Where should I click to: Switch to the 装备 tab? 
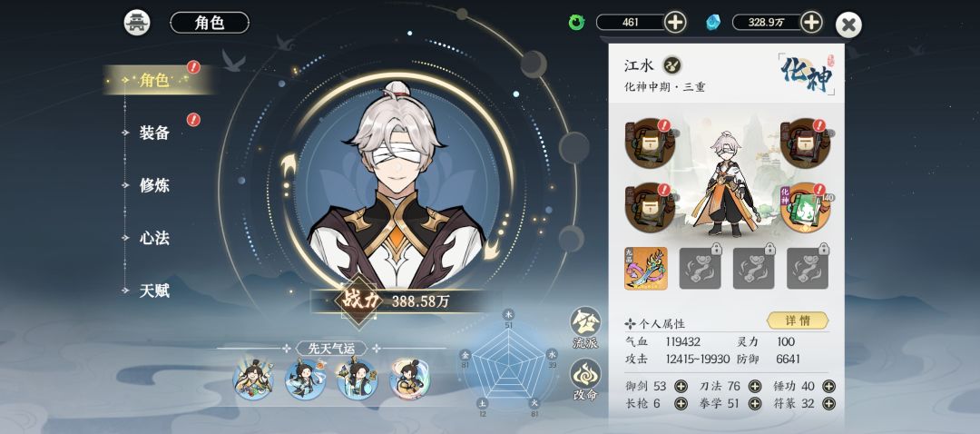click(154, 133)
